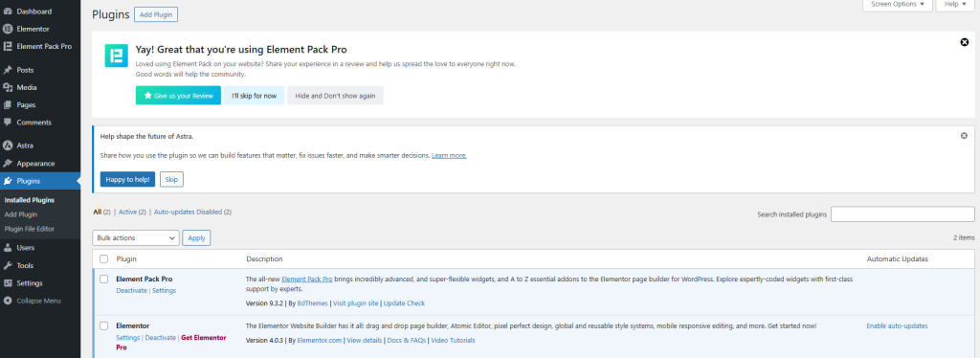
Task: Sort by the Plugin column header
Action: point(126,258)
